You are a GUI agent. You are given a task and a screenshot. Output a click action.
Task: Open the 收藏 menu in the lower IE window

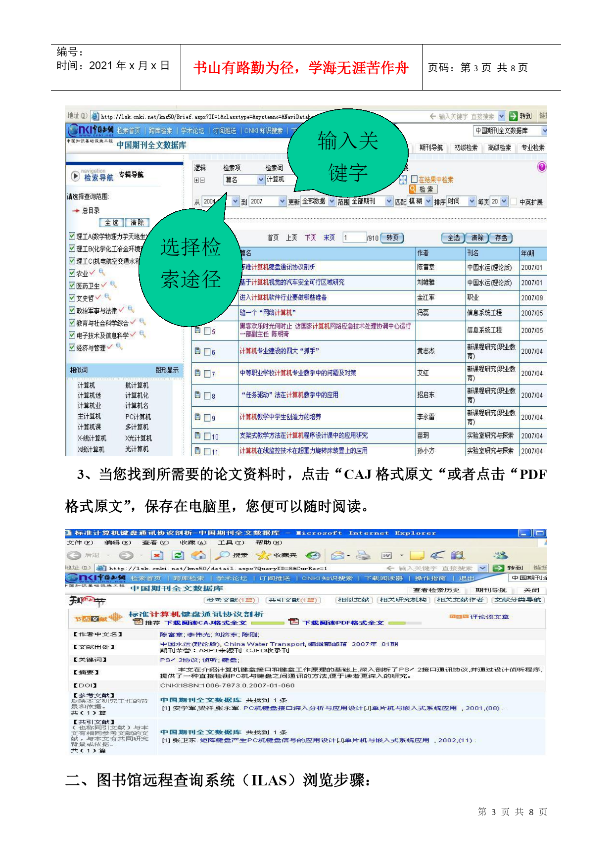[x=193, y=543]
